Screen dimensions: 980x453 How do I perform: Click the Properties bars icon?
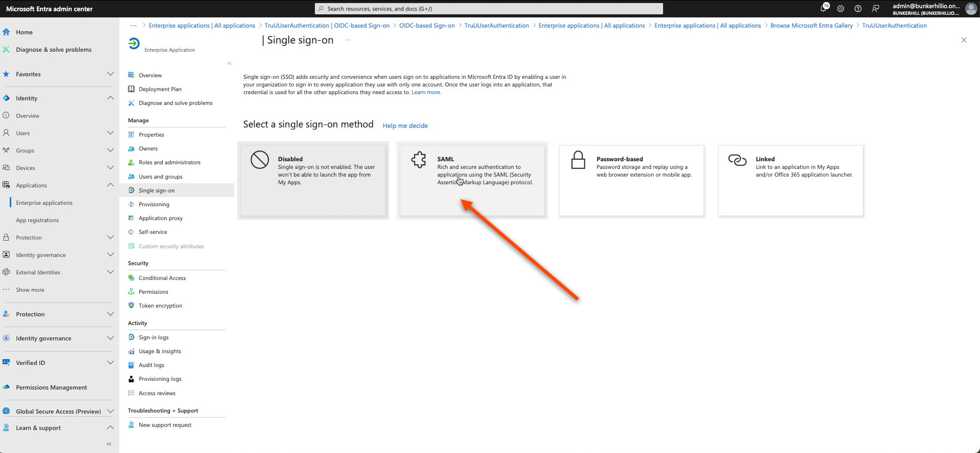click(131, 135)
